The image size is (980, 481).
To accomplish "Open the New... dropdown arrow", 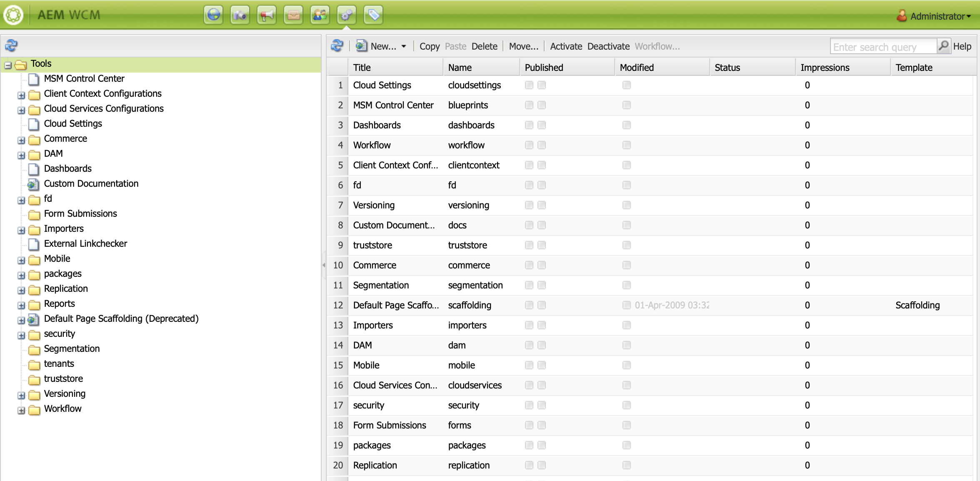I will coord(404,46).
